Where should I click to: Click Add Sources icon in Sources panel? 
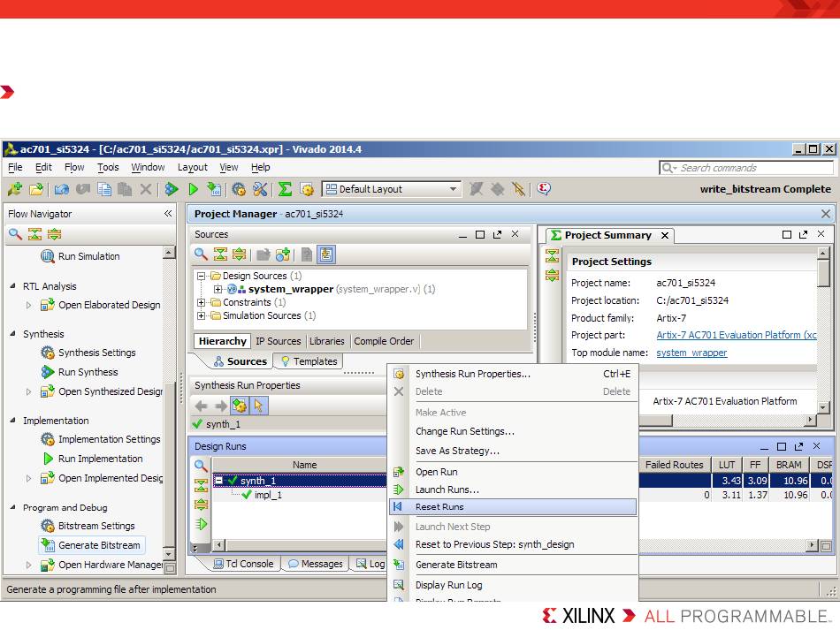pos(283,254)
